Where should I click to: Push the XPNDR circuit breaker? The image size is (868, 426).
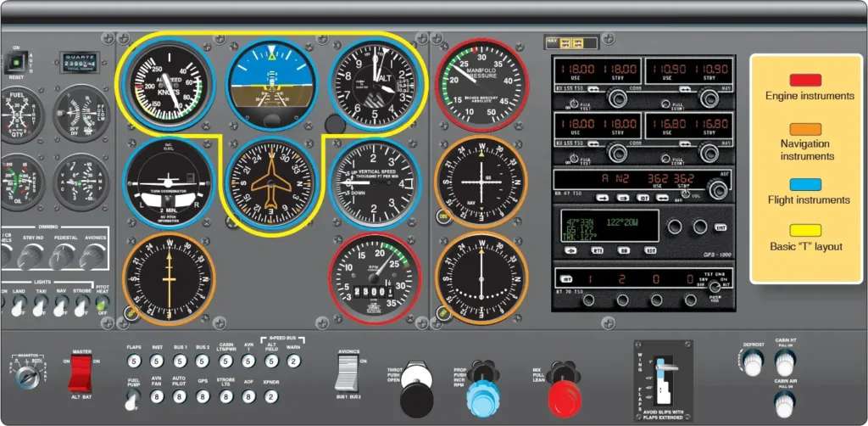click(x=271, y=396)
